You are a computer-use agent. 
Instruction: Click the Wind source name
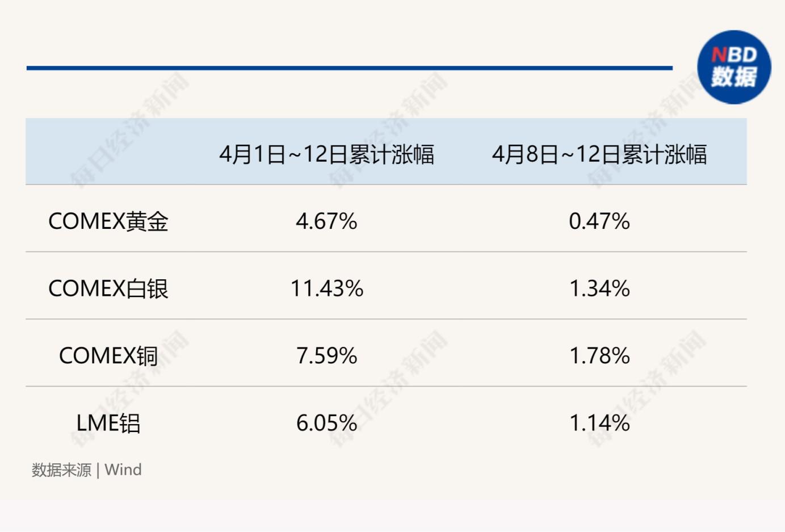123,470
